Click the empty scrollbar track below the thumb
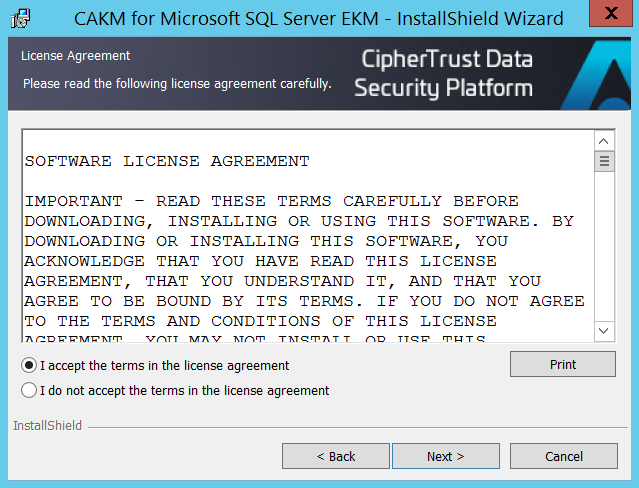639x488 pixels. pos(604,250)
